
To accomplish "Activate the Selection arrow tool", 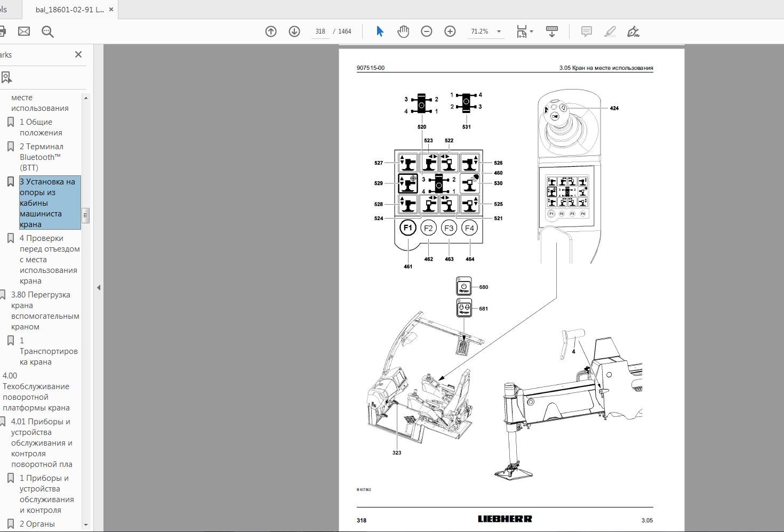I will pyautogui.click(x=379, y=31).
